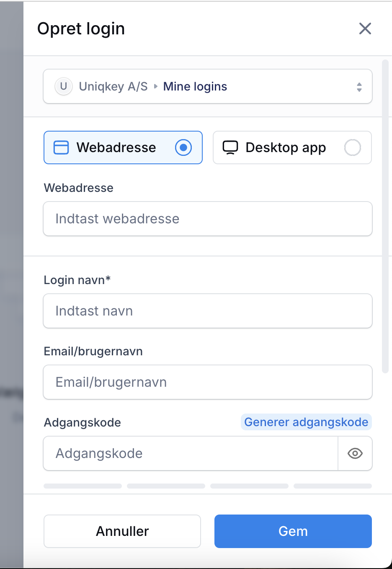
Task: Click the Generer adgangskode link
Action: click(x=306, y=422)
